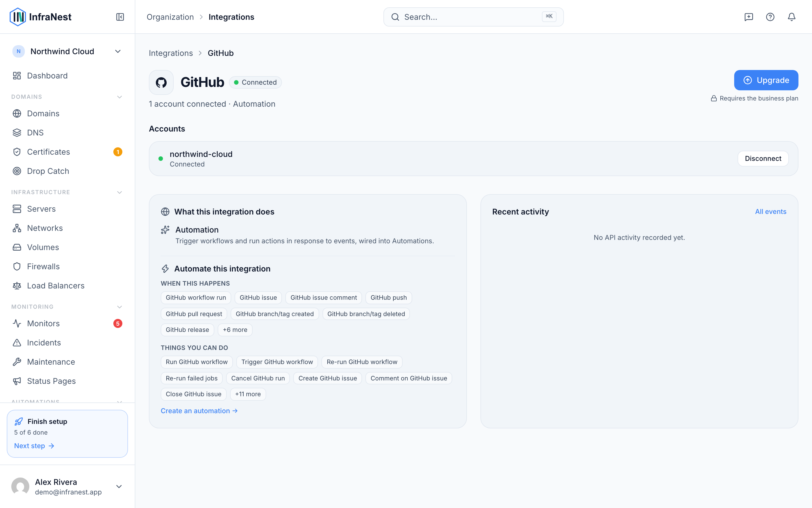The image size is (812, 508).
Task: Click the Maintenance wrench icon
Action: (x=17, y=362)
